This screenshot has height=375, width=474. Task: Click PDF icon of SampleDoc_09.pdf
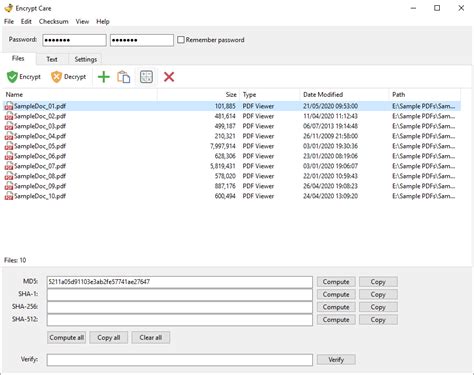9,186
